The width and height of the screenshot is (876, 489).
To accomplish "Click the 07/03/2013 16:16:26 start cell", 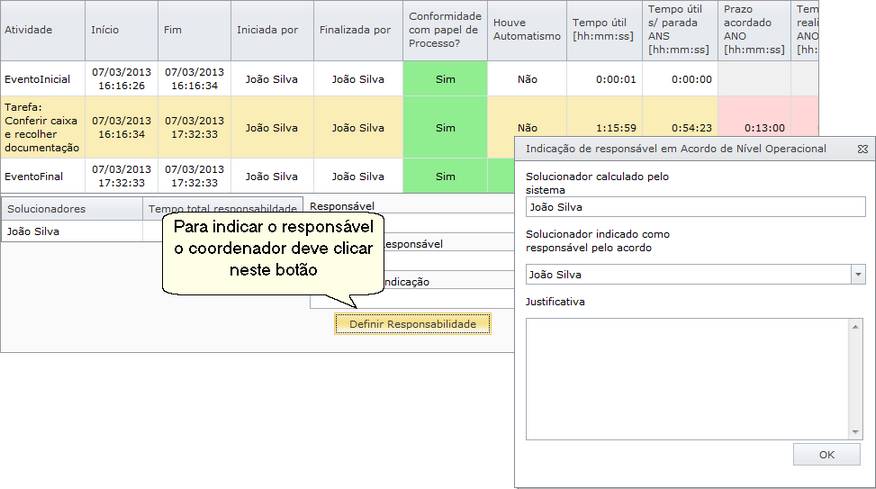I will click(x=122, y=79).
